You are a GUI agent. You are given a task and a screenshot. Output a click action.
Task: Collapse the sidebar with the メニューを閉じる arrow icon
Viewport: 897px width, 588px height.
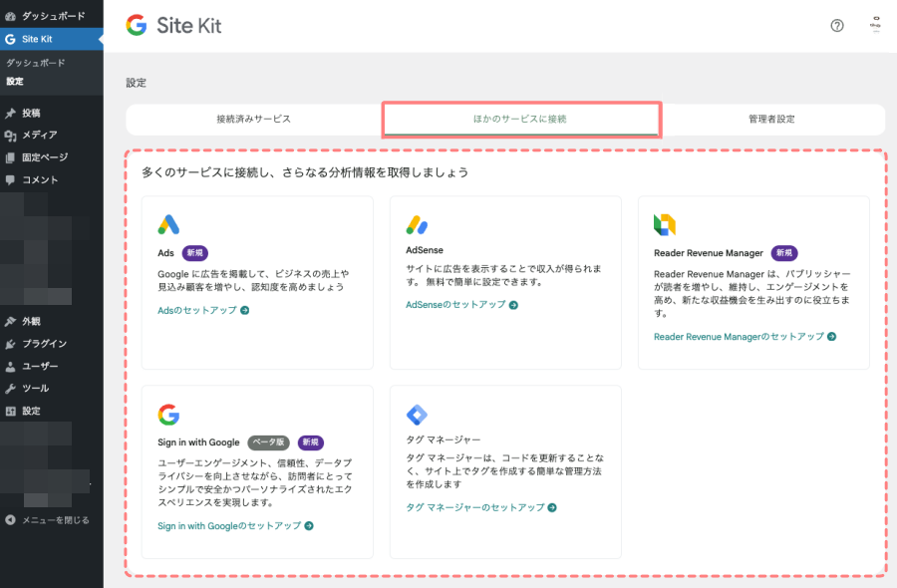(10, 520)
